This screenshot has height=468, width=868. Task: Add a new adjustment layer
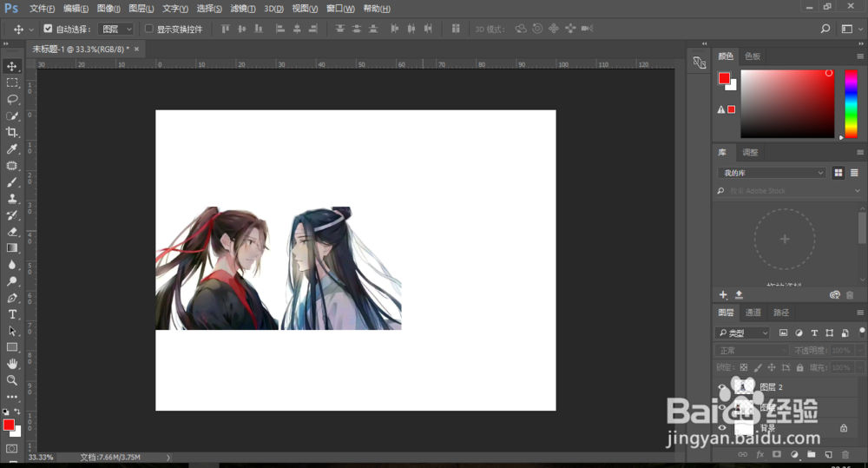pyautogui.click(x=794, y=455)
